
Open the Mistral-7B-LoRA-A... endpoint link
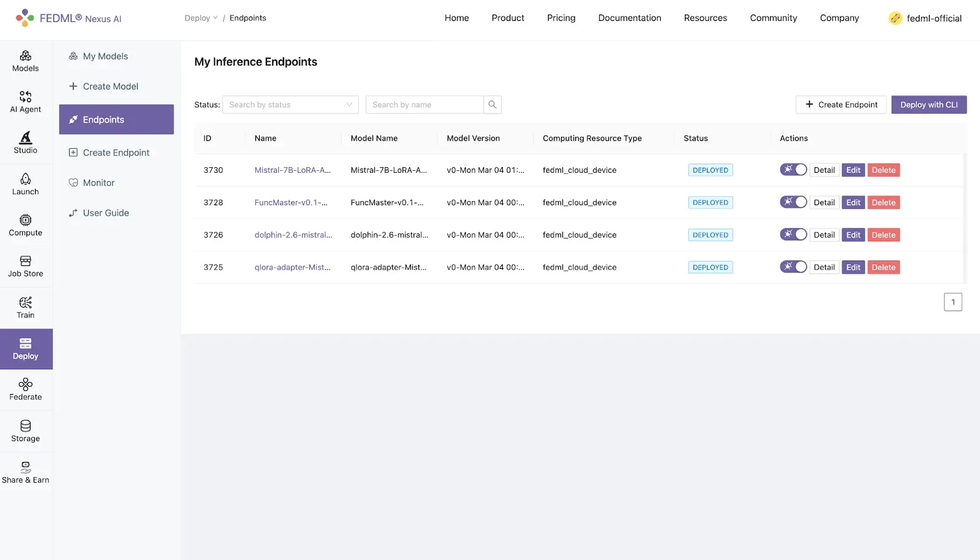pyautogui.click(x=293, y=170)
